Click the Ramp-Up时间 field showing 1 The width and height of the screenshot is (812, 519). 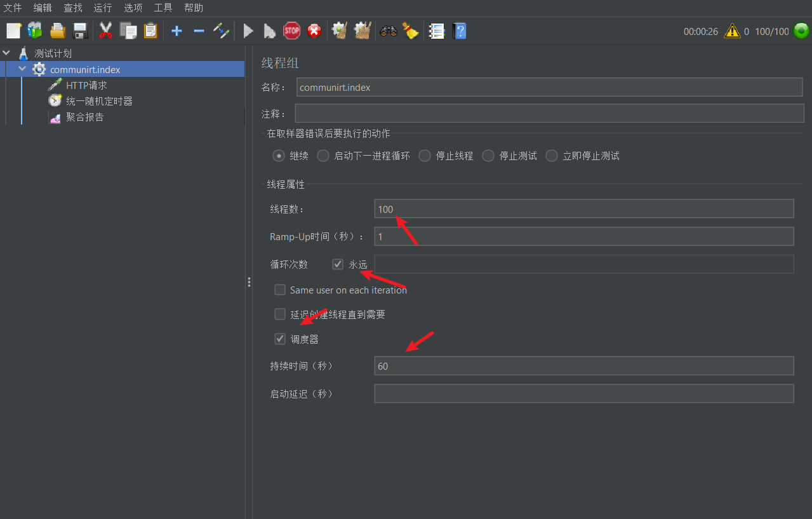pos(584,236)
